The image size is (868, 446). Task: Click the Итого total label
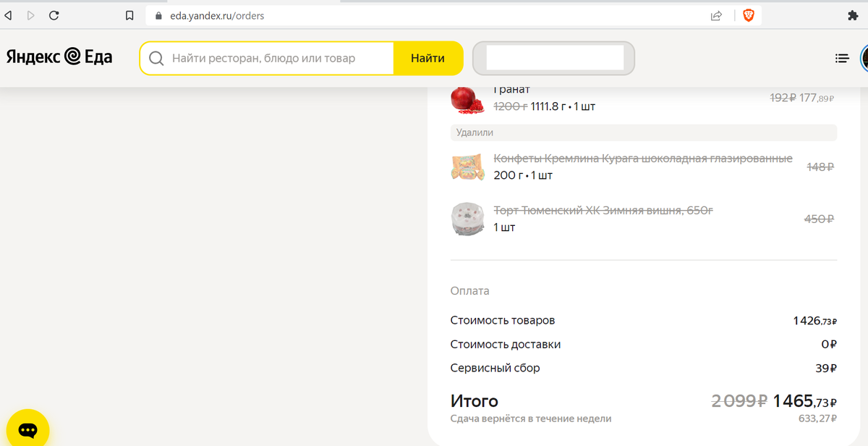(x=475, y=401)
